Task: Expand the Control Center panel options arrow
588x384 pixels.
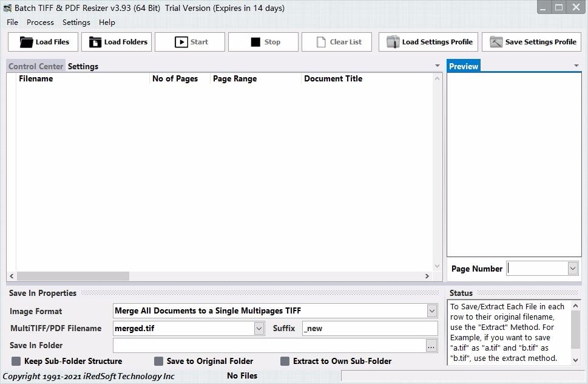Action: [x=438, y=66]
